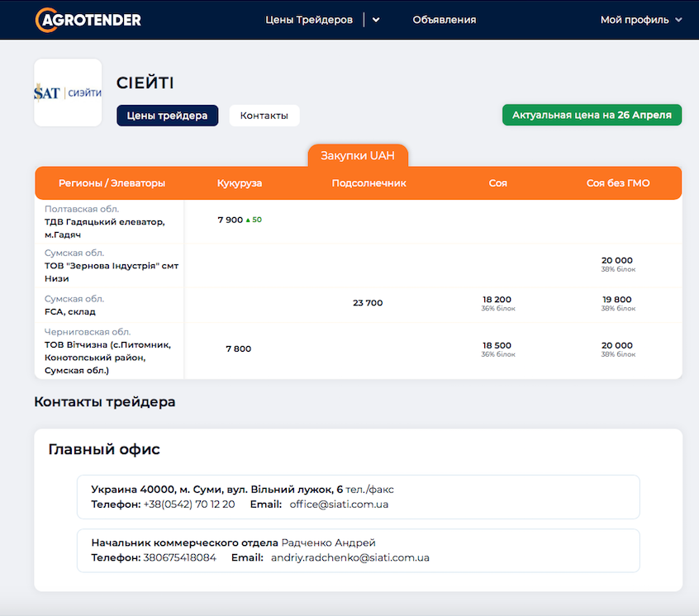
Task: Click the Agrotender logo
Action: pos(88,20)
